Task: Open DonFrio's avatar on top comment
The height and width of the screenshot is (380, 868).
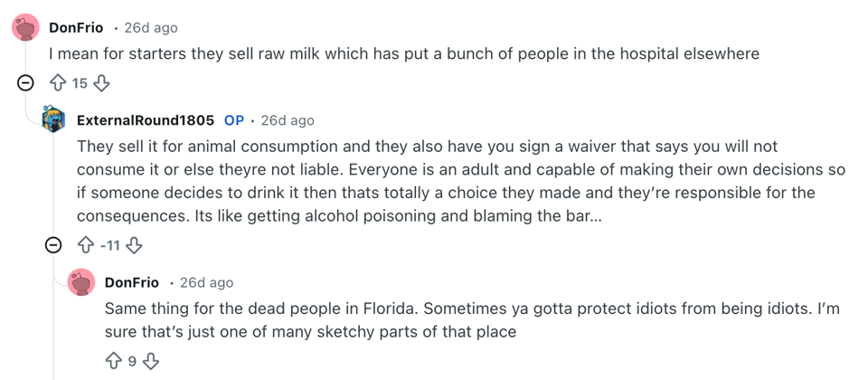Action: coord(26,28)
